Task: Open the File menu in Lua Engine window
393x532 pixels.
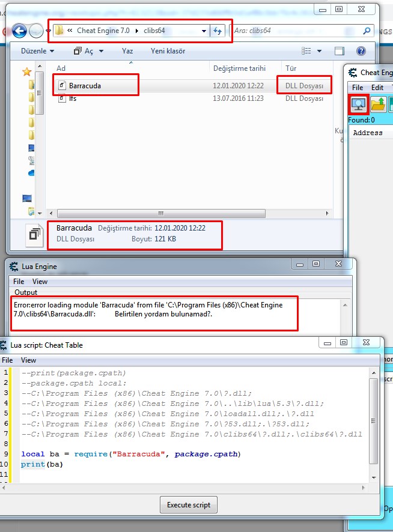Action: pyautogui.click(x=19, y=281)
